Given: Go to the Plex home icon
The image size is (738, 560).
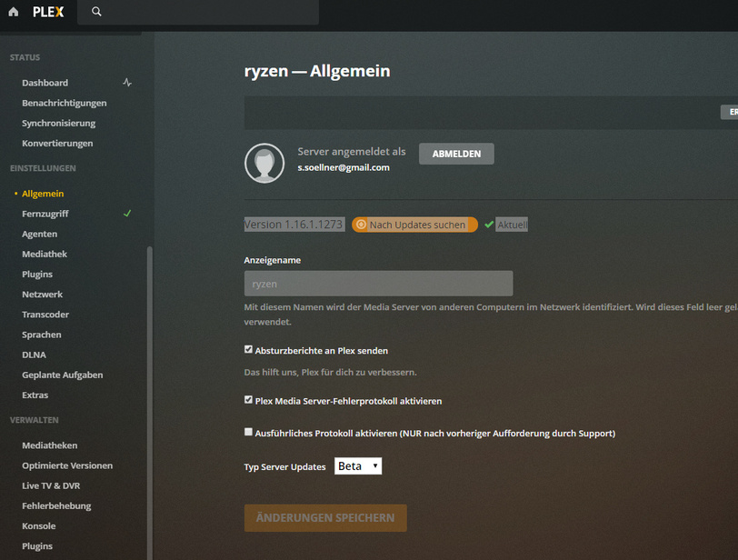Looking at the screenshot, I should (14, 12).
